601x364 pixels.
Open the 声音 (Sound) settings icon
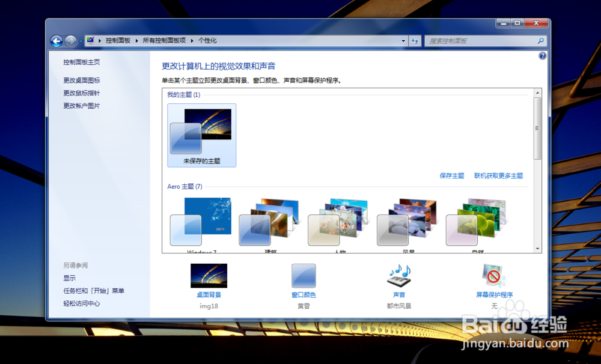(x=399, y=275)
